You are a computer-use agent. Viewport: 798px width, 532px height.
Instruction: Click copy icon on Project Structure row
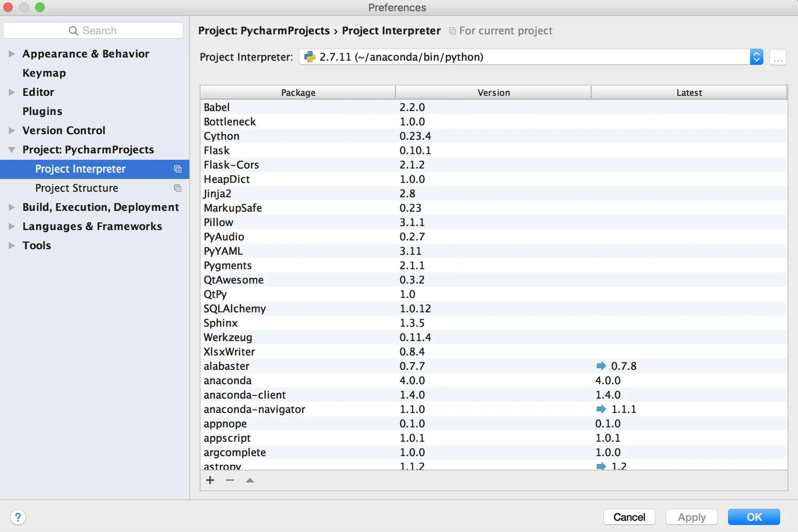(x=178, y=188)
